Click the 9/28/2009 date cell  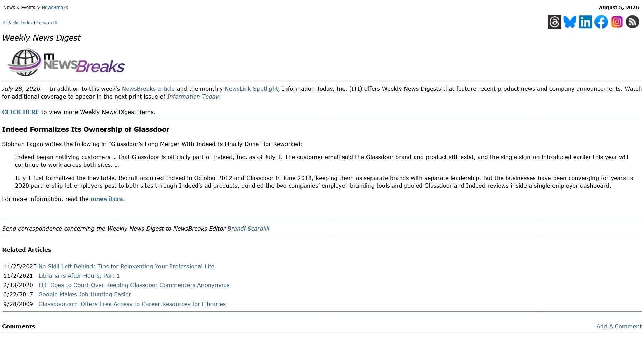coord(18,304)
